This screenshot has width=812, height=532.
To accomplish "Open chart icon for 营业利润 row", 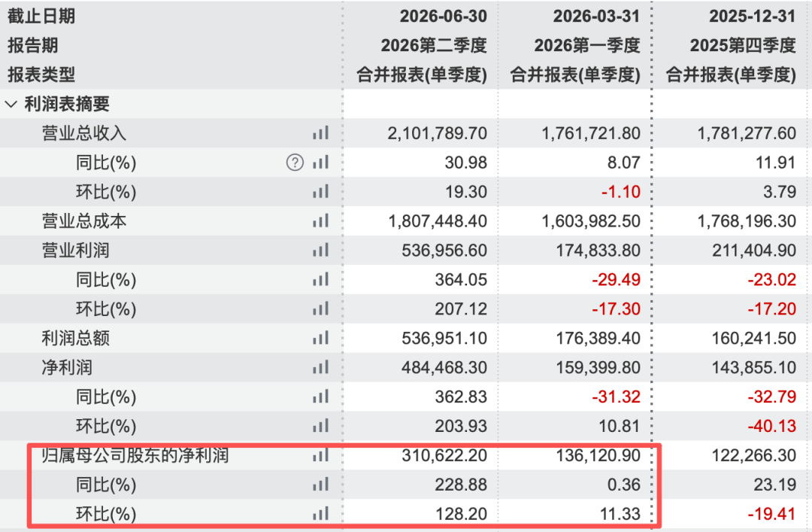I will click(x=320, y=251).
